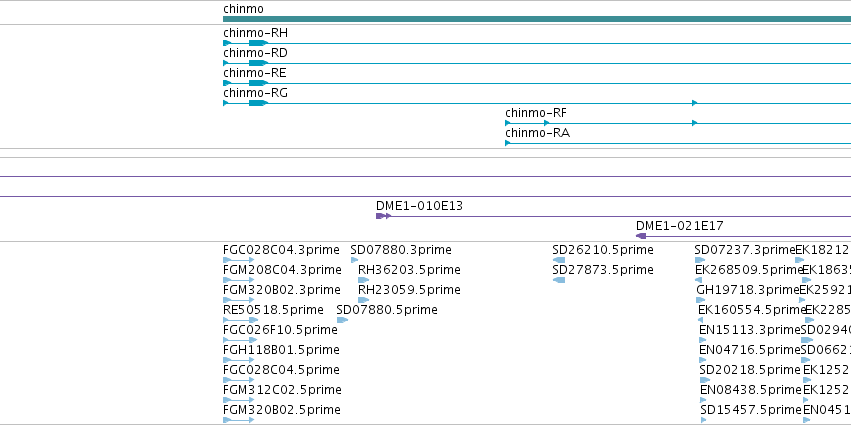Open the FGC028C04.3prime EST label
This screenshot has width=851, height=425.
point(281,250)
